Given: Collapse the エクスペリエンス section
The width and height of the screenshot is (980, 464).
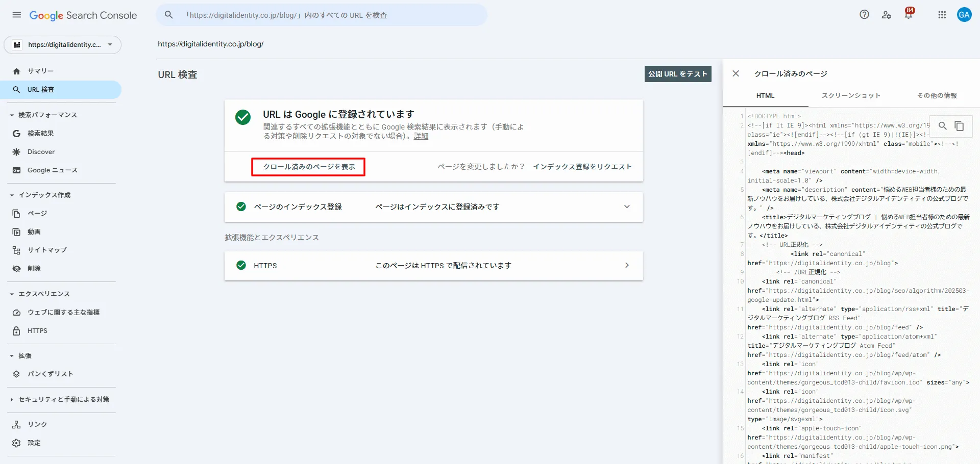Looking at the screenshot, I should [12, 294].
